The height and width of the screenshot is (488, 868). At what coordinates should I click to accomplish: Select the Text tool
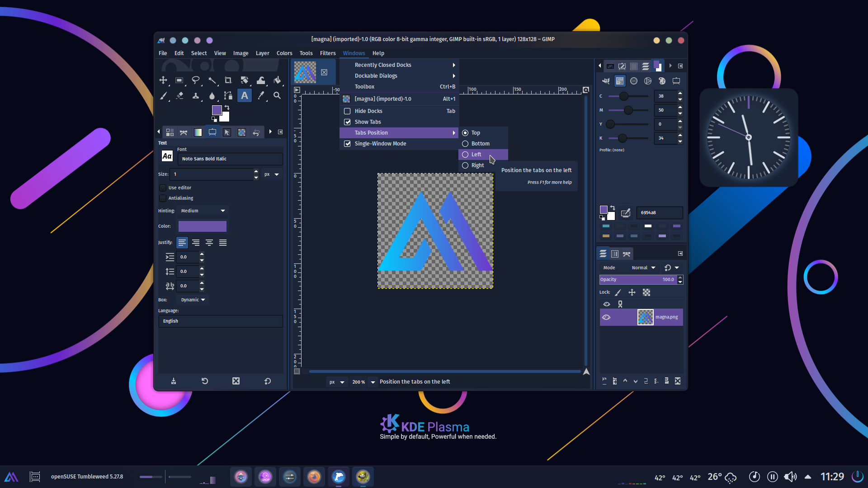coord(245,96)
